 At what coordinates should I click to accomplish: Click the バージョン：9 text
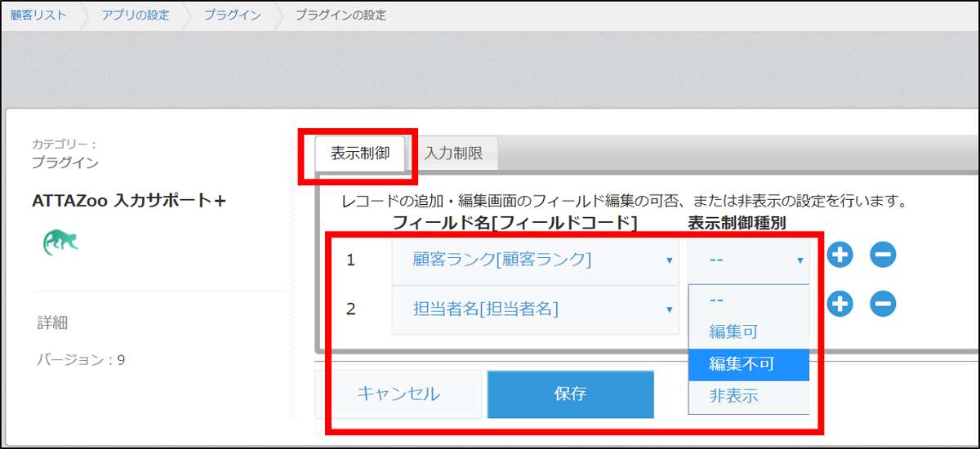[82, 359]
